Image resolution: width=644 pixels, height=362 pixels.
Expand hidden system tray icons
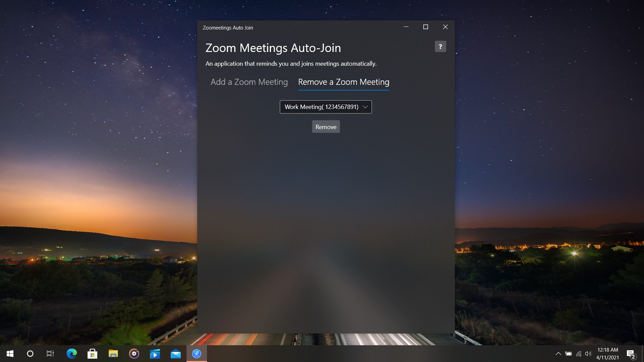point(558,354)
